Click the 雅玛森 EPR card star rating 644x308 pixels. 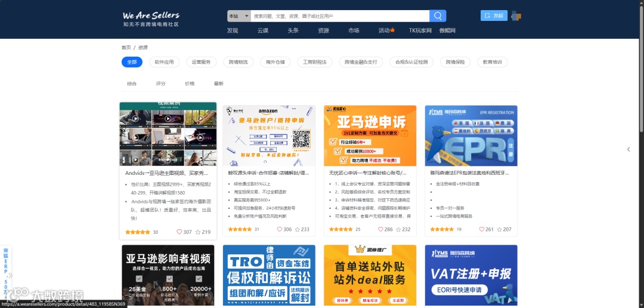tap(442, 229)
